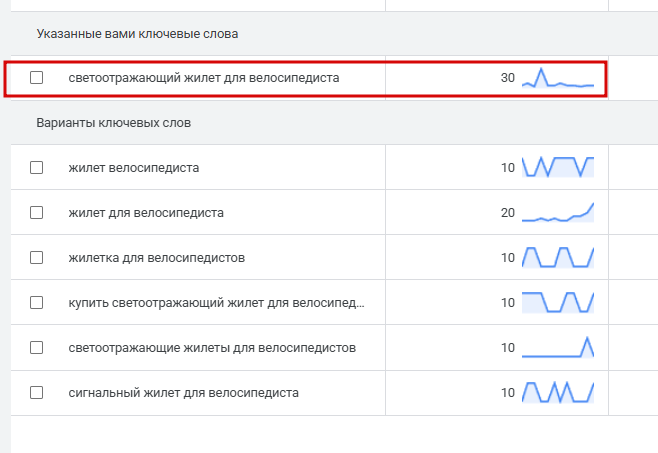Screen dimensions: 658x453
Task: Click trend graph for светоотражающие жилеты для велосипедистов
Action: (558, 347)
